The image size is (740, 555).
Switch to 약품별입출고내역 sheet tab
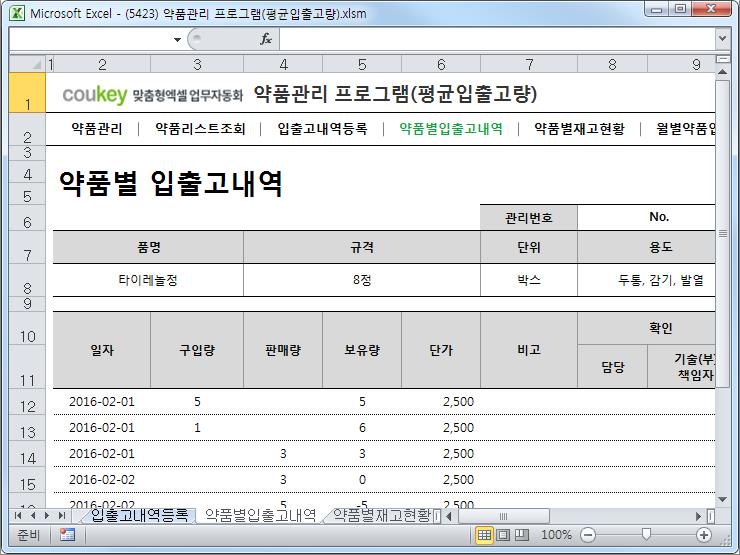[x=260, y=515]
